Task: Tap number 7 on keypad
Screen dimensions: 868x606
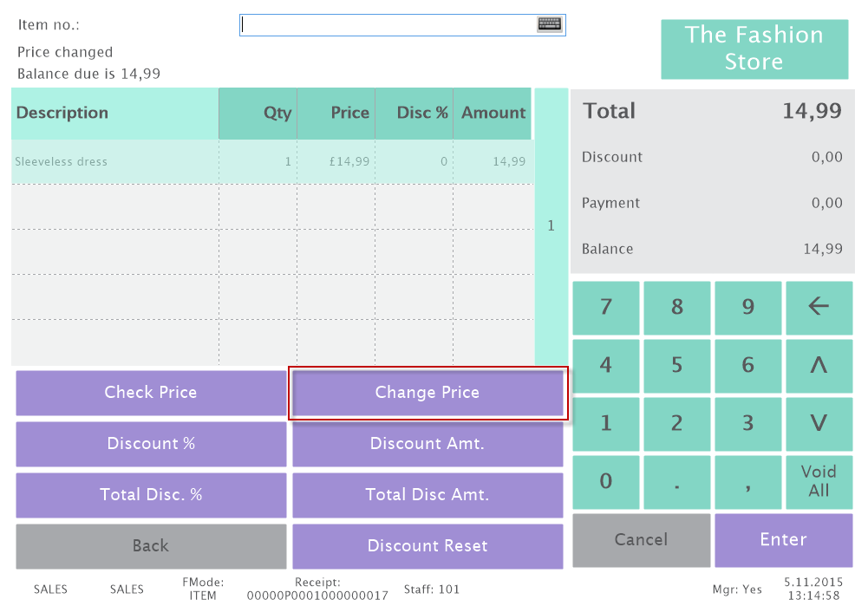Action: (x=606, y=307)
